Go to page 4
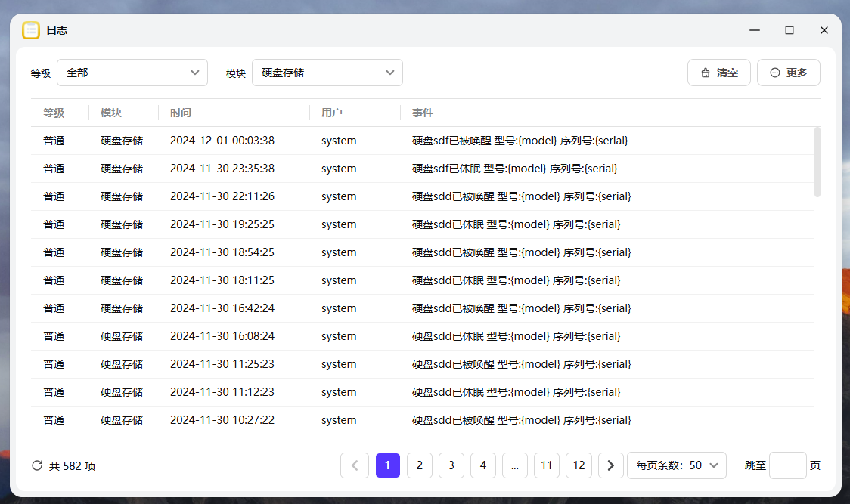Image resolution: width=850 pixels, height=504 pixels. click(x=483, y=465)
